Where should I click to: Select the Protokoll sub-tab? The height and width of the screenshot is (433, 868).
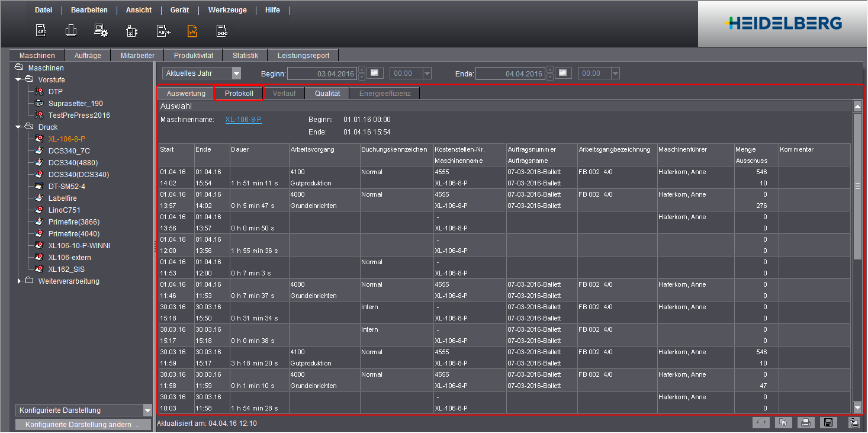[239, 93]
